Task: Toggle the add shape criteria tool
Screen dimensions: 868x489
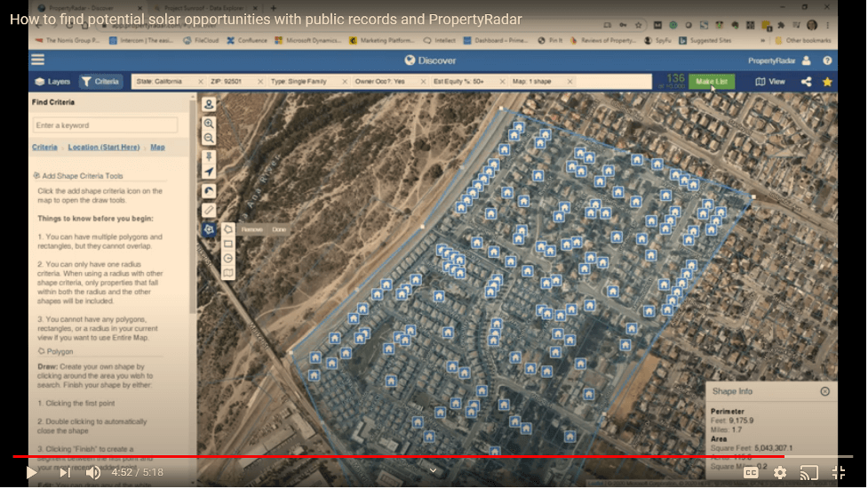Action: [x=209, y=229]
